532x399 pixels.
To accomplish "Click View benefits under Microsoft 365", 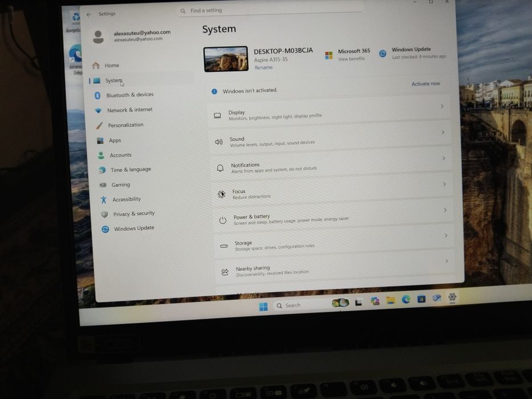I will [351, 59].
